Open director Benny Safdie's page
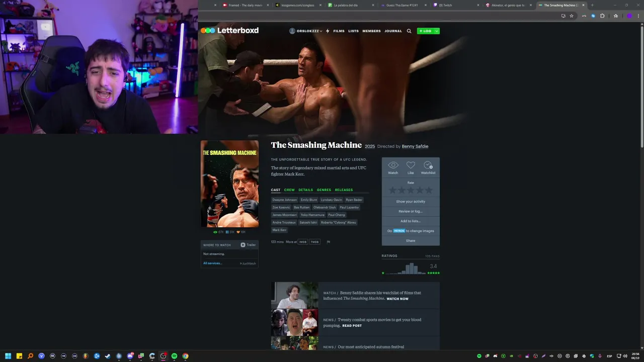 tap(415, 146)
